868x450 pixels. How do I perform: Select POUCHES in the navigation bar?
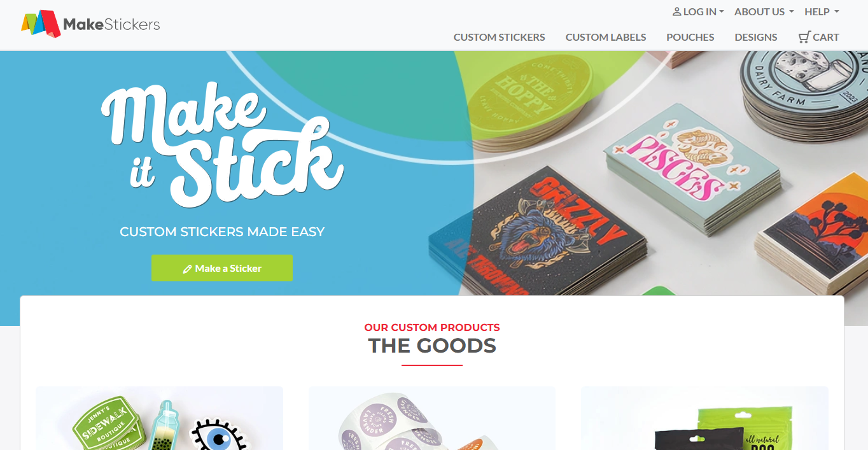point(690,37)
